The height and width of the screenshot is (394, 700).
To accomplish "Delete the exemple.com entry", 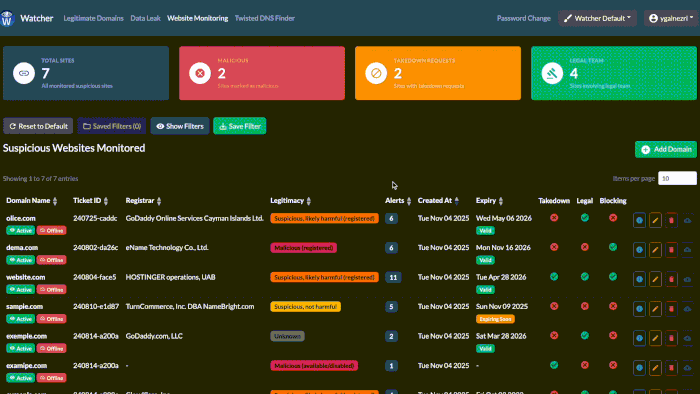I will (671, 338).
